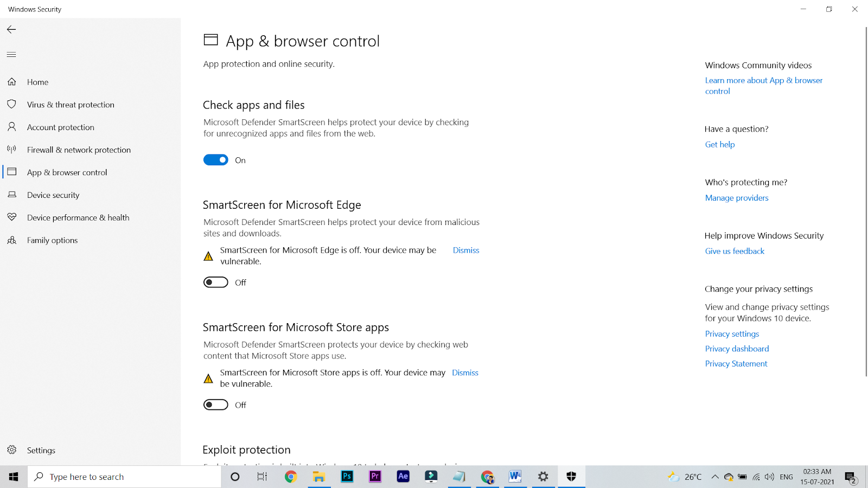Click Give us feedback link
The height and width of the screenshot is (488, 868).
pos(735,251)
